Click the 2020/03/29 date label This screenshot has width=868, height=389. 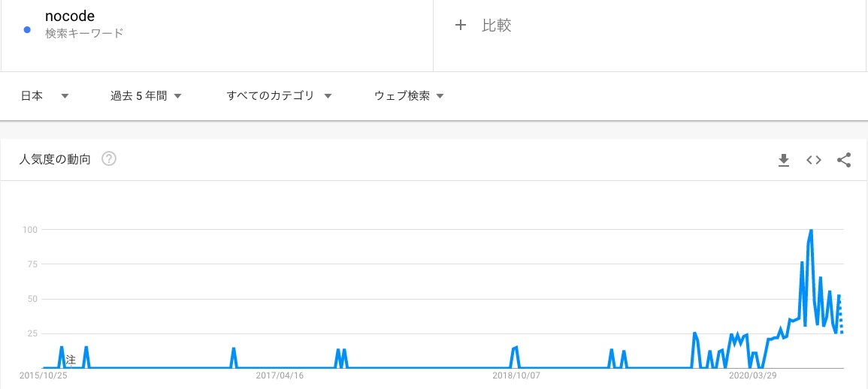[x=752, y=375]
